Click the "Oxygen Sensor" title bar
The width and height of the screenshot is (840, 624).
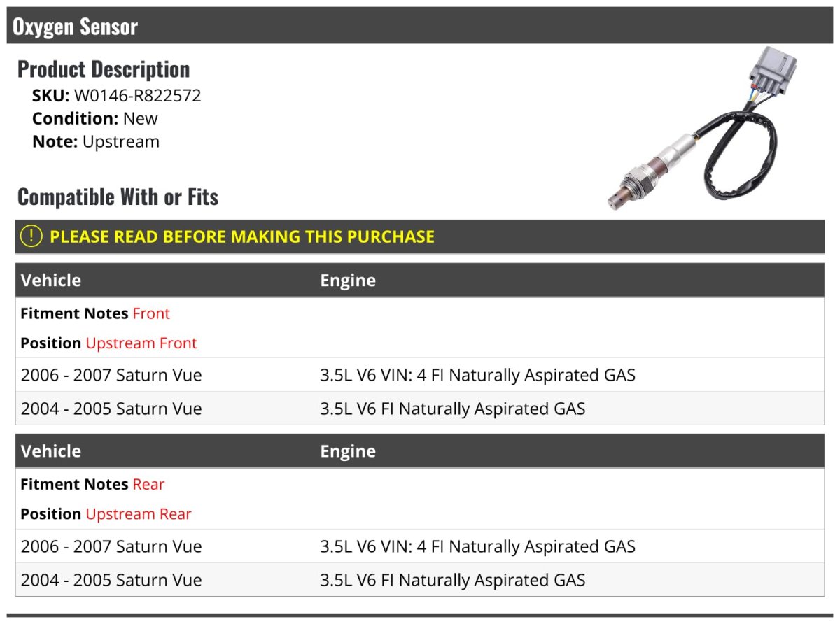76,27
